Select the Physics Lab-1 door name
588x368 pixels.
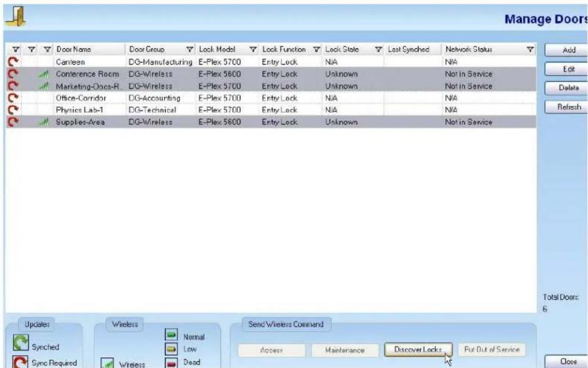point(79,110)
